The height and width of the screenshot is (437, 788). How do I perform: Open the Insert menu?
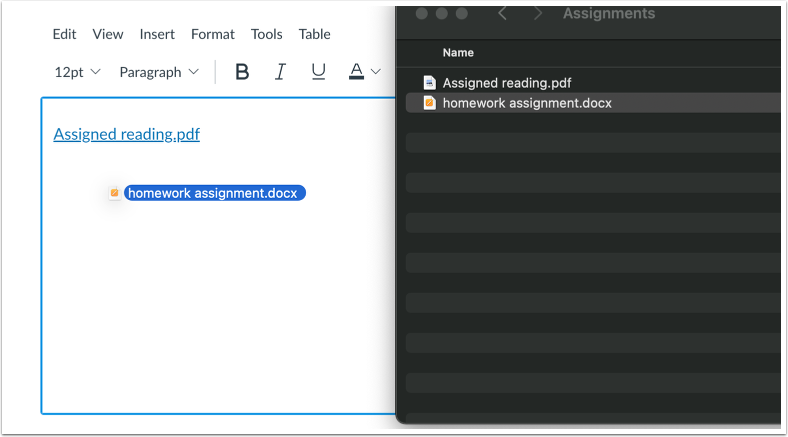pyautogui.click(x=157, y=34)
